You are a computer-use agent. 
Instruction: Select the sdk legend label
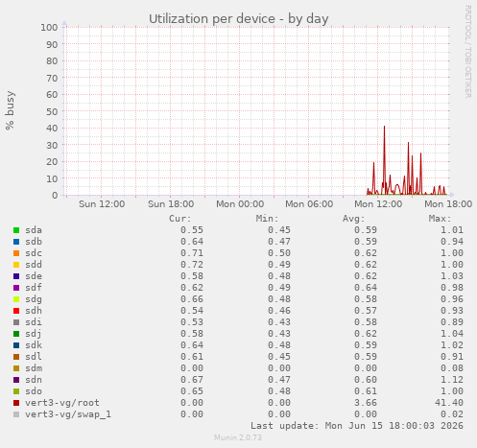[34, 345]
